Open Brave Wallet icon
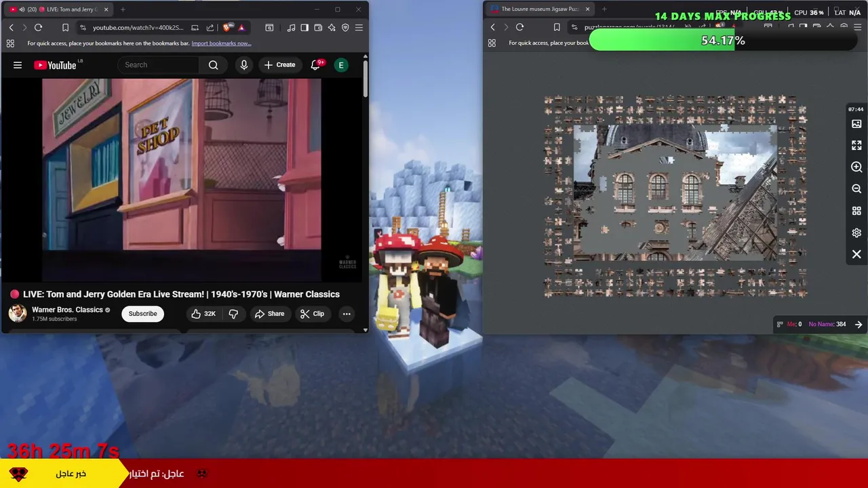This screenshot has width=868, height=488. pyautogui.click(x=318, y=27)
